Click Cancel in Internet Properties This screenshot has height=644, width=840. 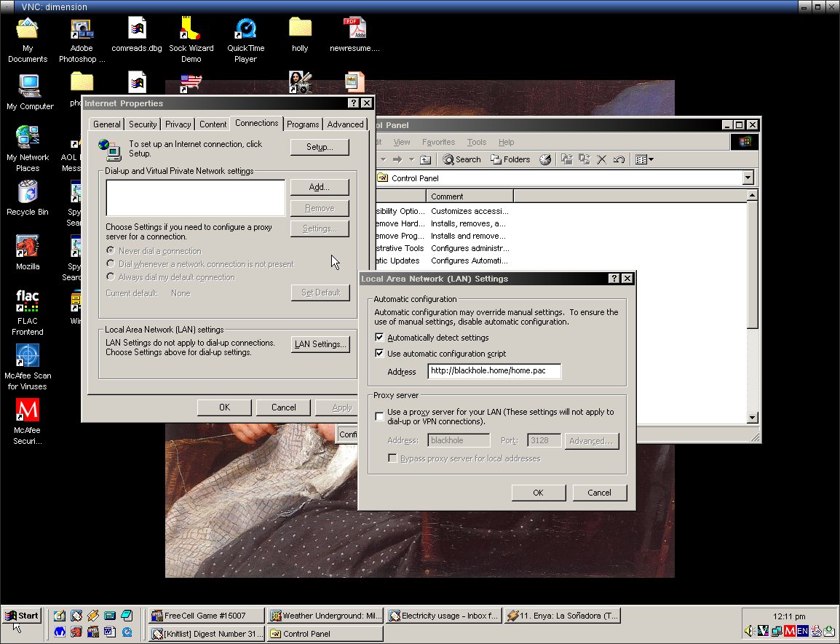pyautogui.click(x=283, y=408)
